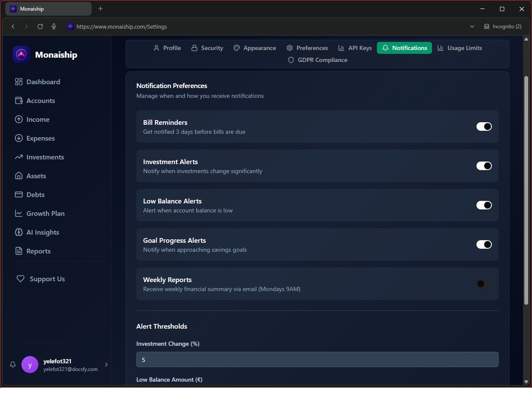Click yelefot321@docsfy.com email text
Viewport: 532px width, 415px height.
coord(71,369)
